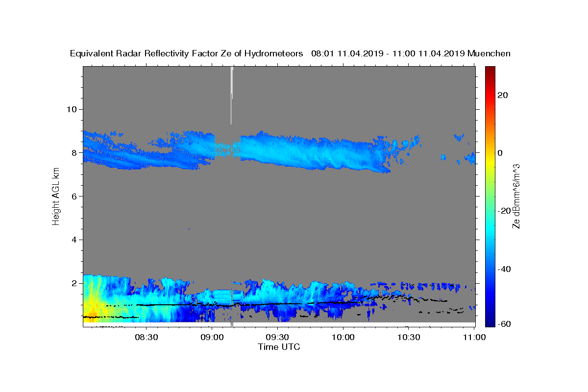588x392 pixels.
Task: Click the plot title text
Action: click(290, 53)
